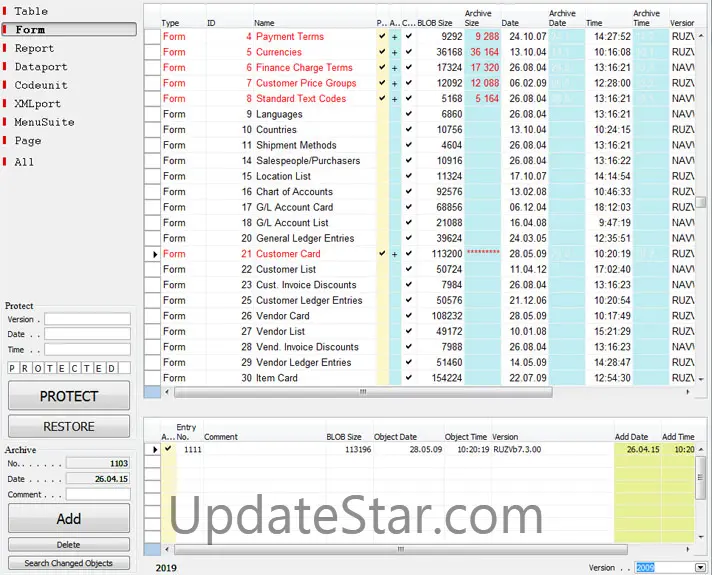Click archive plus mark for Customer Card
Image resolution: width=712 pixels, height=575 pixels.
tap(395, 254)
